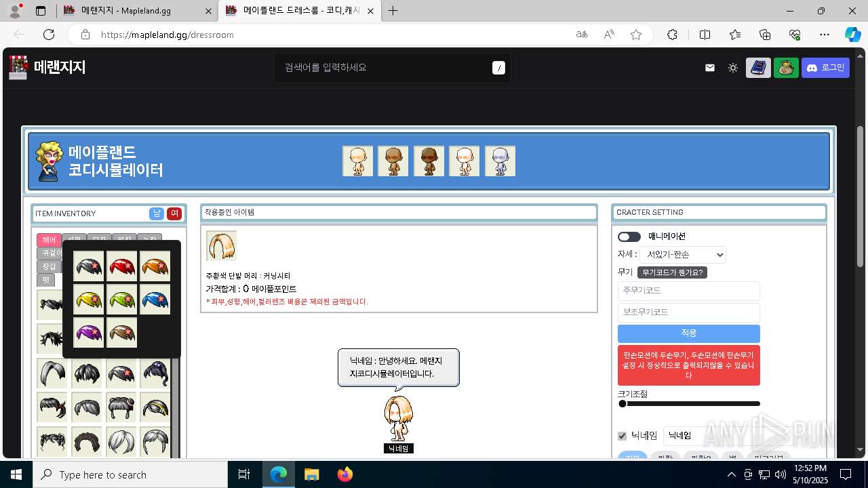Select the tan skin tone character icon
Viewport: 868px width, 488px height.
393,161
